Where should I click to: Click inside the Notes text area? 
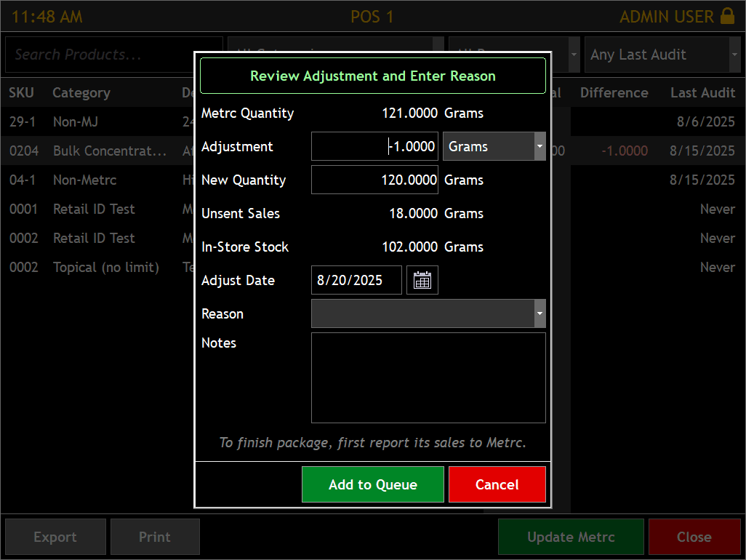point(428,377)
